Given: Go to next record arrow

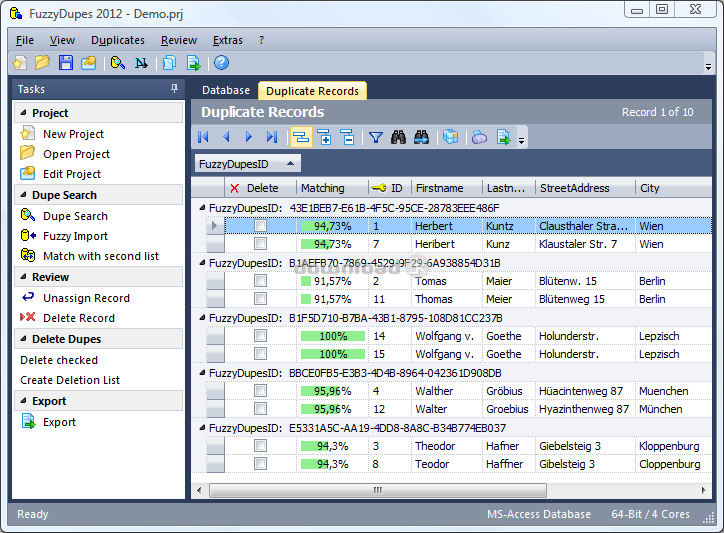Looking at the screenshot, I should tap(249, 137).
